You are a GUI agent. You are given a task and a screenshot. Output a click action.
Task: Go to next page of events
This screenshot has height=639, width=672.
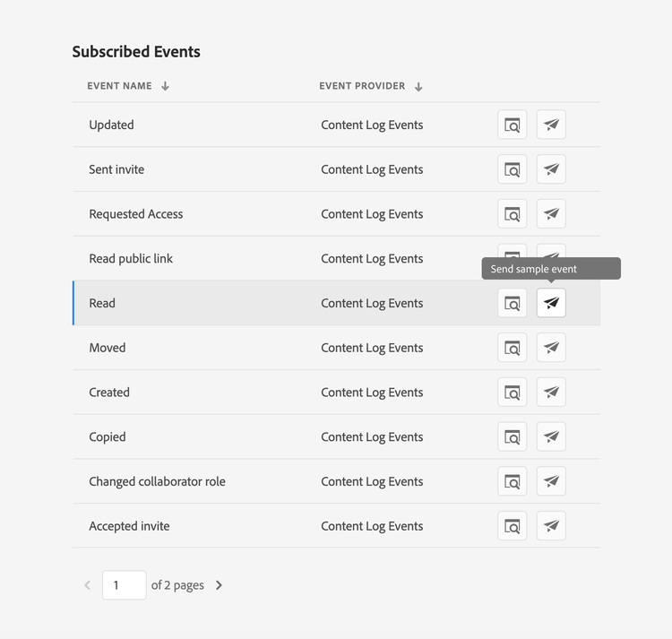pyautogui.click(x=219, y=585)
